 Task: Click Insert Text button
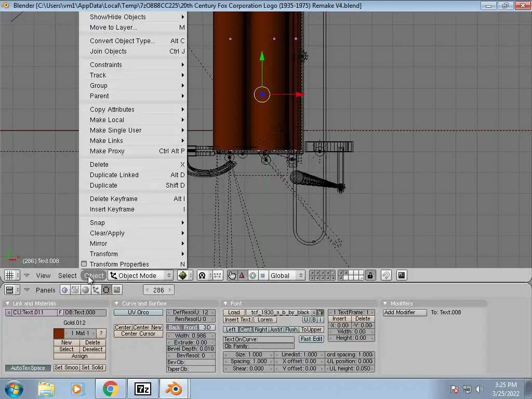237,320
